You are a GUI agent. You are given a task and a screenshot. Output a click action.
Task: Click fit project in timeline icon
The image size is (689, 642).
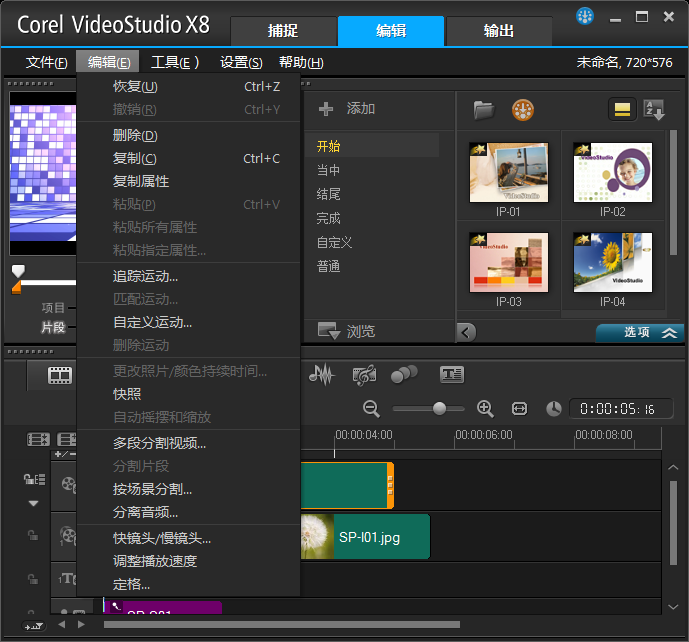[519, 409]
